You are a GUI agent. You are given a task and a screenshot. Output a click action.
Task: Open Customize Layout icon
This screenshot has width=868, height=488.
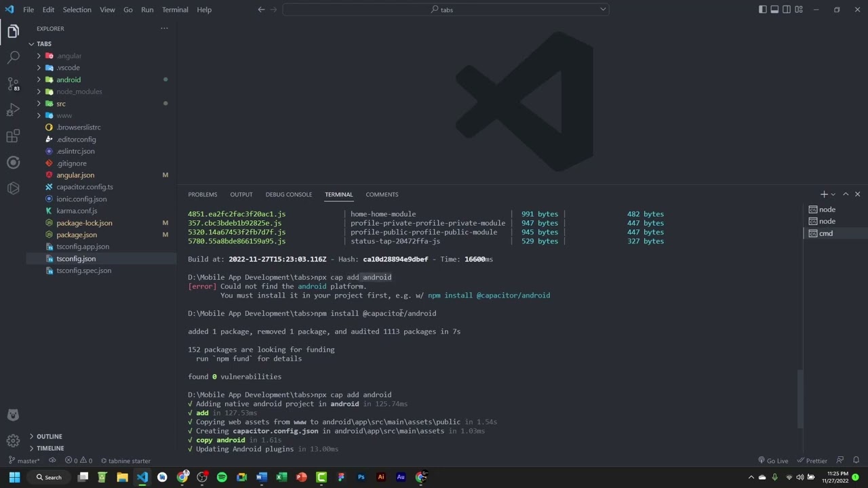tap(799, 9)
